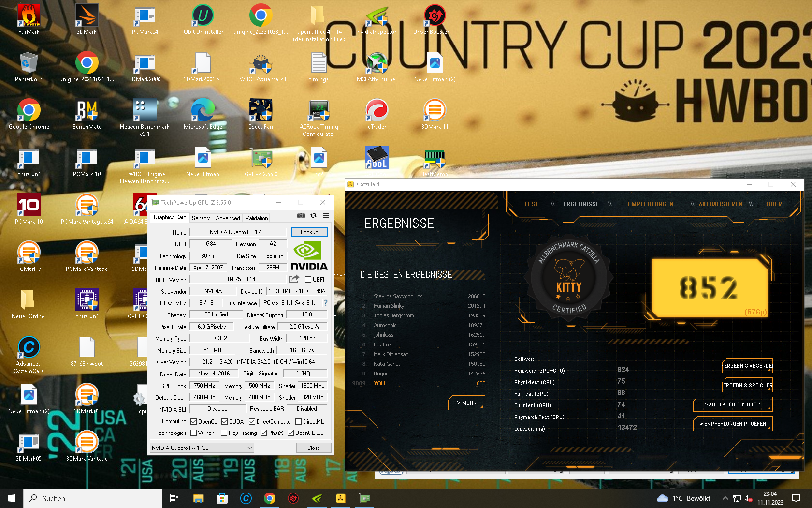
Task: Open the Microsoft Edge desktop icon
Action: coord(203,114)
